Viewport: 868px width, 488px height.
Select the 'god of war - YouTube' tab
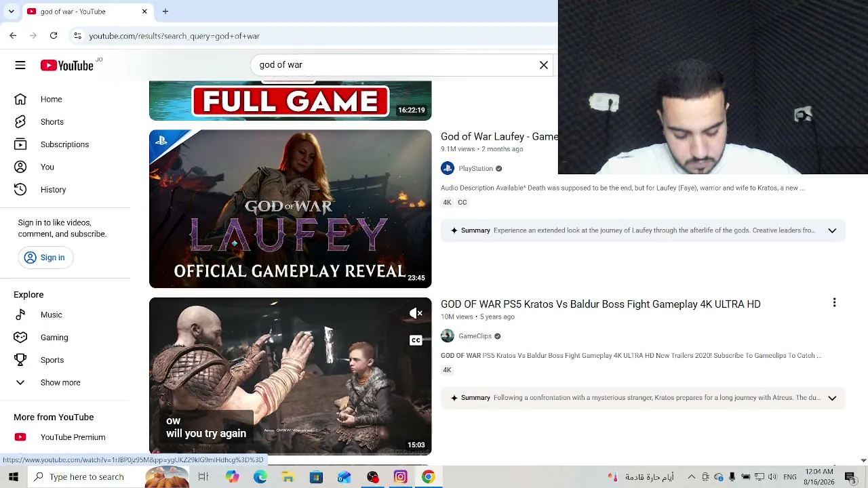(87, 12)
